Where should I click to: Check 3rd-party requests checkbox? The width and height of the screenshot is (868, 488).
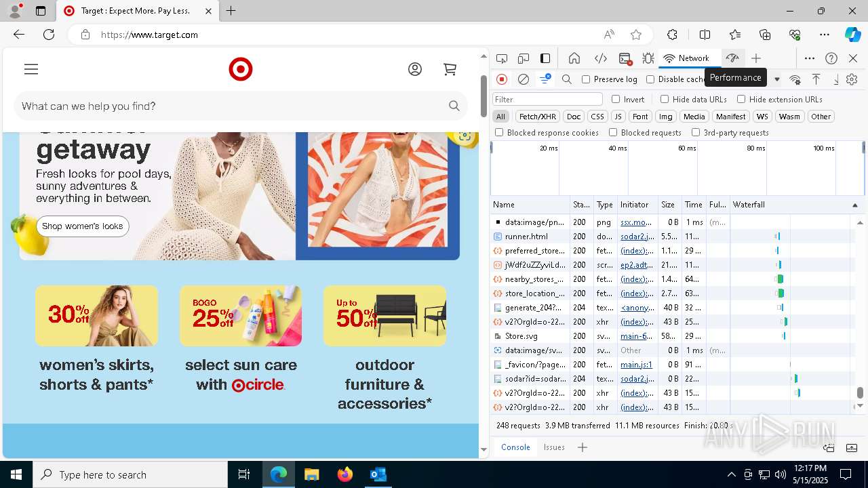(696, 133)
